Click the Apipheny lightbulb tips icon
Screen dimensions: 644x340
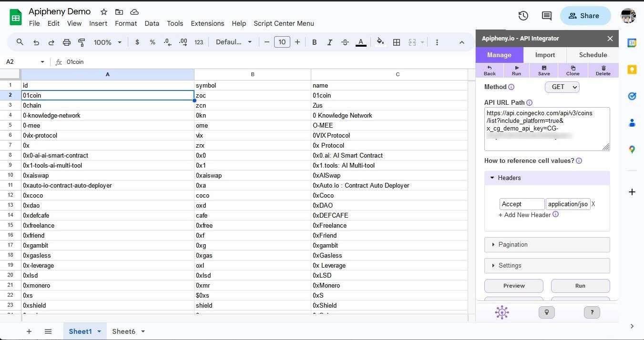point(547,312)
